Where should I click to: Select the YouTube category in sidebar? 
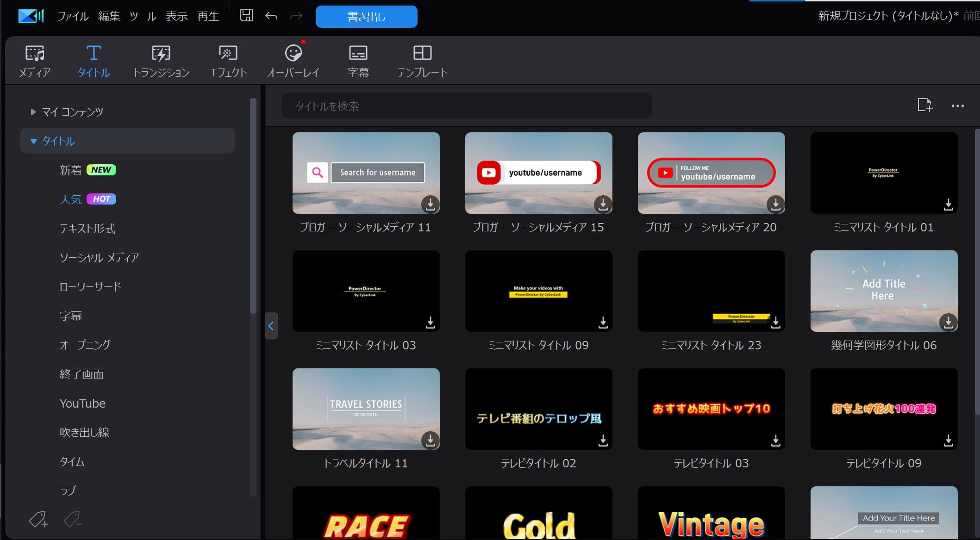tap(82, 403)
